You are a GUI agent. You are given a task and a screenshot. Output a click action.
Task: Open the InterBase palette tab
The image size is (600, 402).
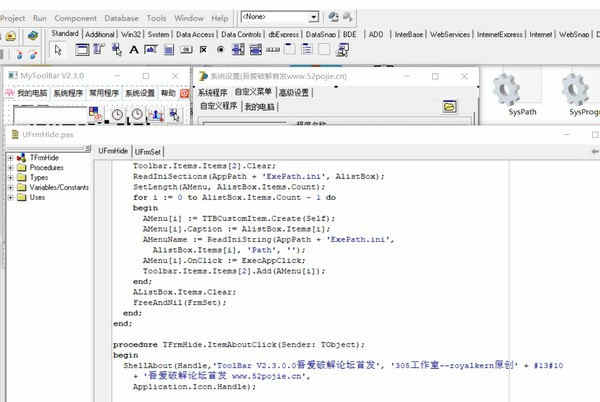(409, 34)
